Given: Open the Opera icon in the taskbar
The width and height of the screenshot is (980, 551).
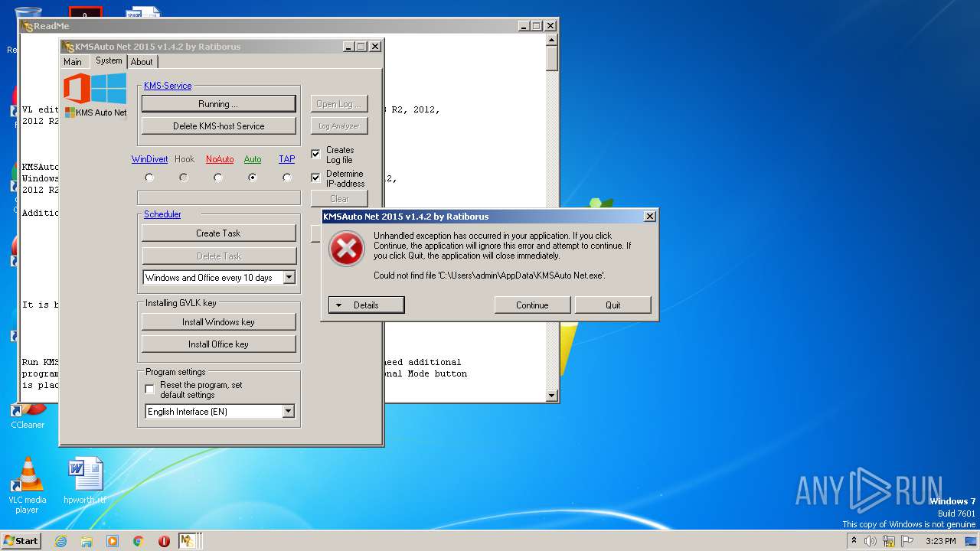Looking at the screenshot, I should pyautogui.click(x=164, y=541).
